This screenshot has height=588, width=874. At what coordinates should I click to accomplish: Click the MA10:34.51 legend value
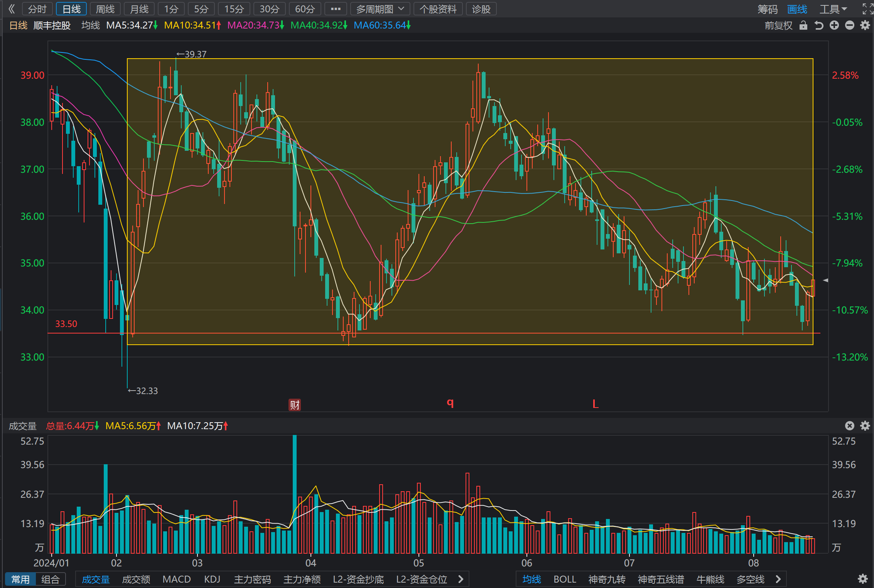192,25
